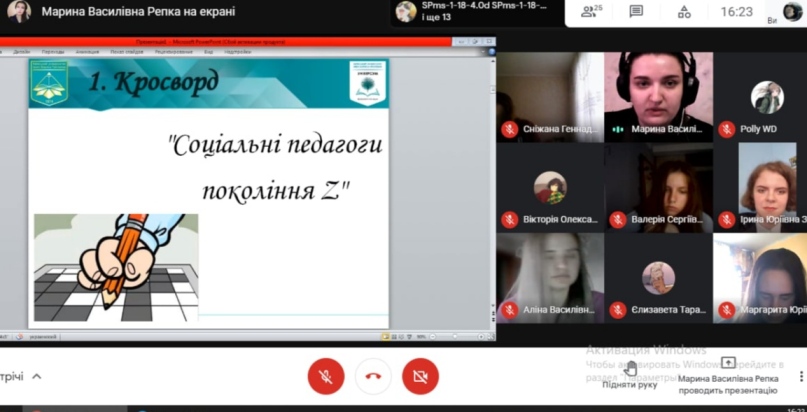
Task: Click muted mic icon beside Єлизавета Тара...
Action: pyautogui.click(x=618, y=310)
